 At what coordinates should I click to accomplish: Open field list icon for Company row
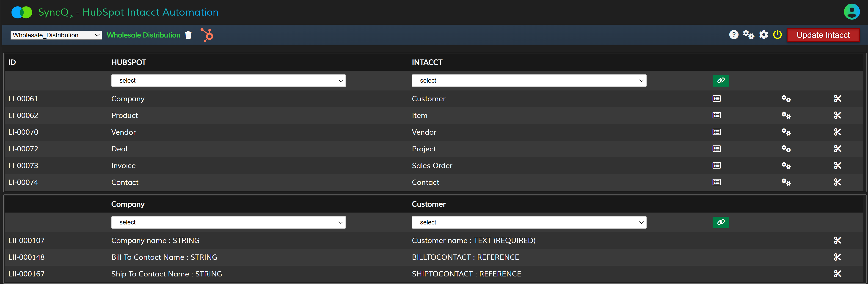point(716,99)
